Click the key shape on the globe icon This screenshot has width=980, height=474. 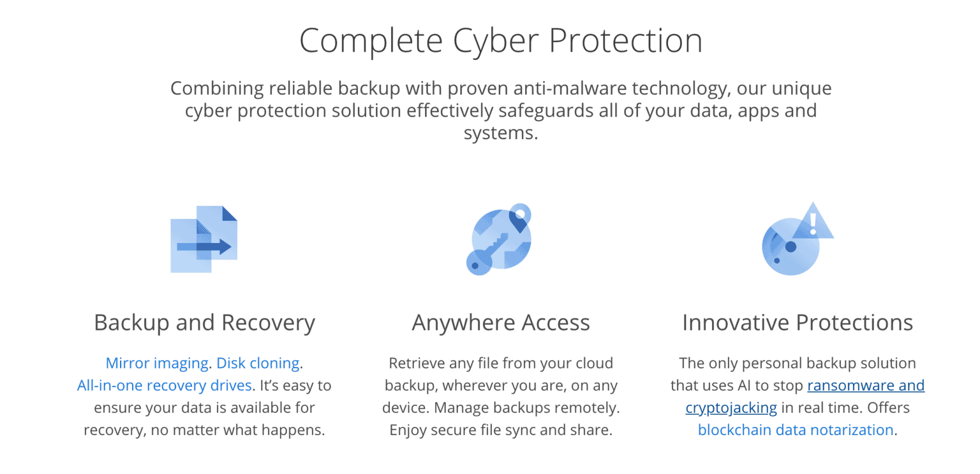click(488, 253)
